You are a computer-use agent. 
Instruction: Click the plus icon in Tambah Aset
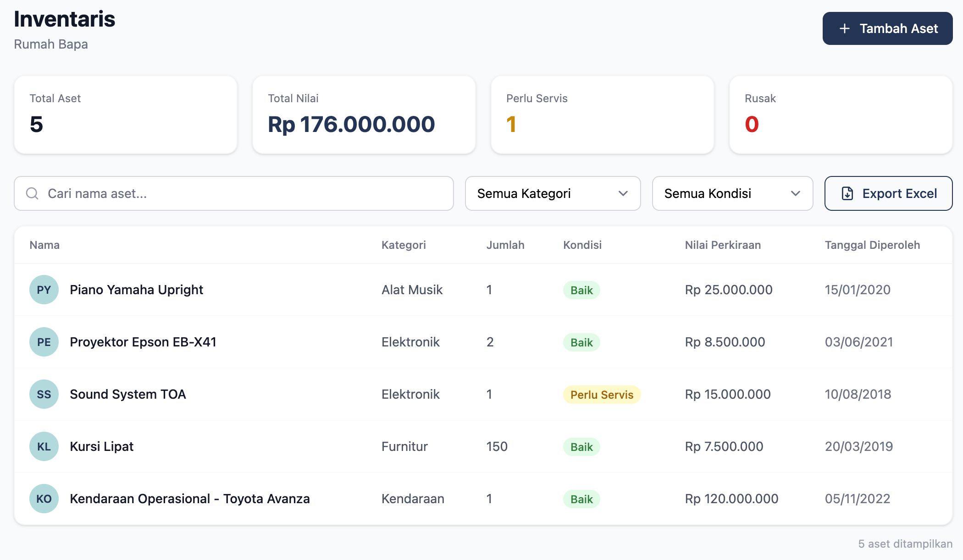[x=844, y=28]
